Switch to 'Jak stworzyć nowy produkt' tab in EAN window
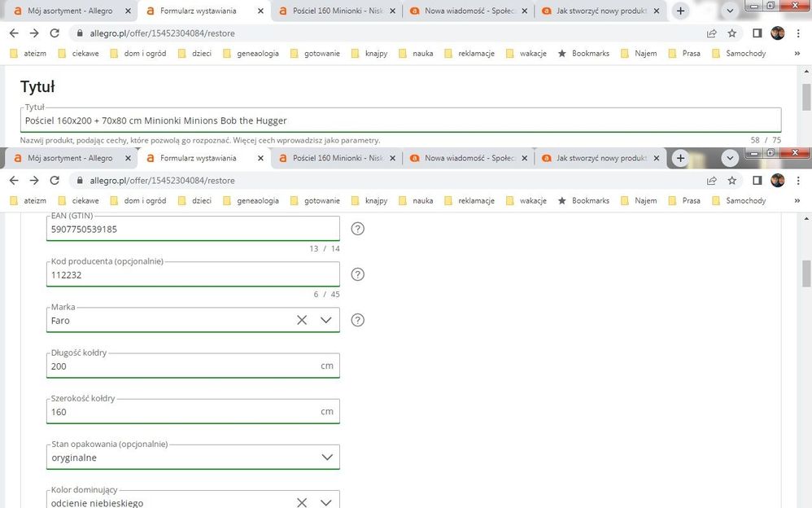This screenshot has height=508, width=812. [600, 158]
